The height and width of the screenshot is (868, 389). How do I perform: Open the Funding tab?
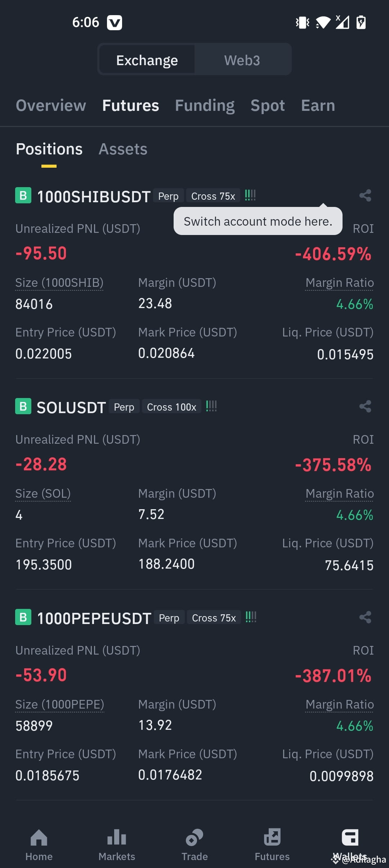(205, 106)
